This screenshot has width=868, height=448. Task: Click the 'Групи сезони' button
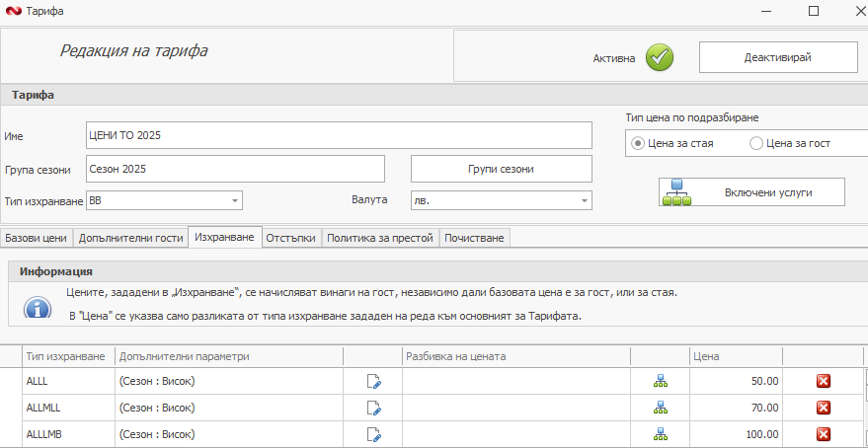(501, 169)
